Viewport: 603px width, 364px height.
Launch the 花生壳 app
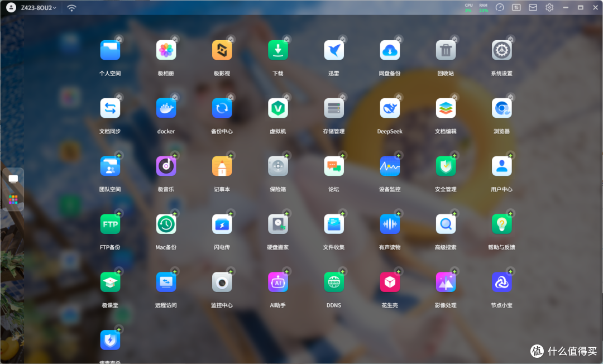coord(390,282)
